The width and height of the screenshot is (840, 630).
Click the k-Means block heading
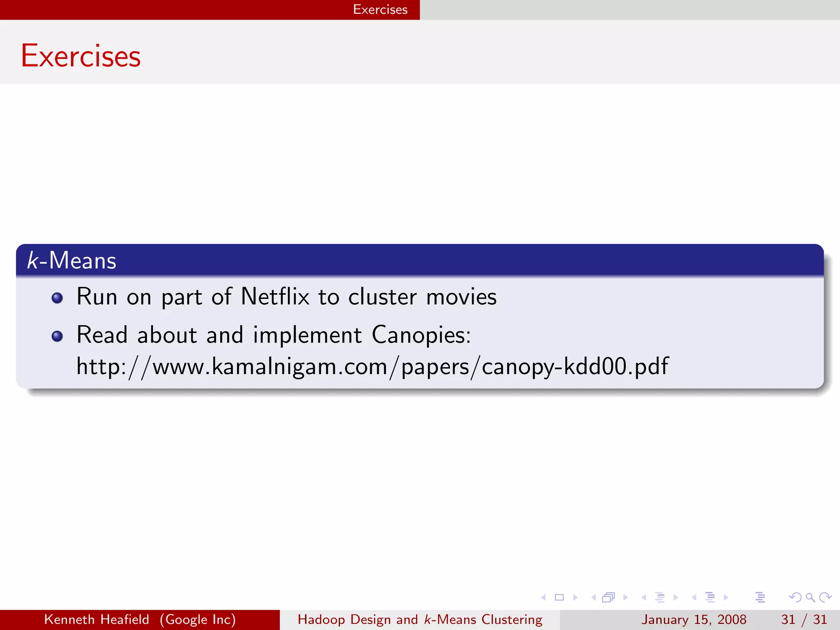tap(72, 260)
